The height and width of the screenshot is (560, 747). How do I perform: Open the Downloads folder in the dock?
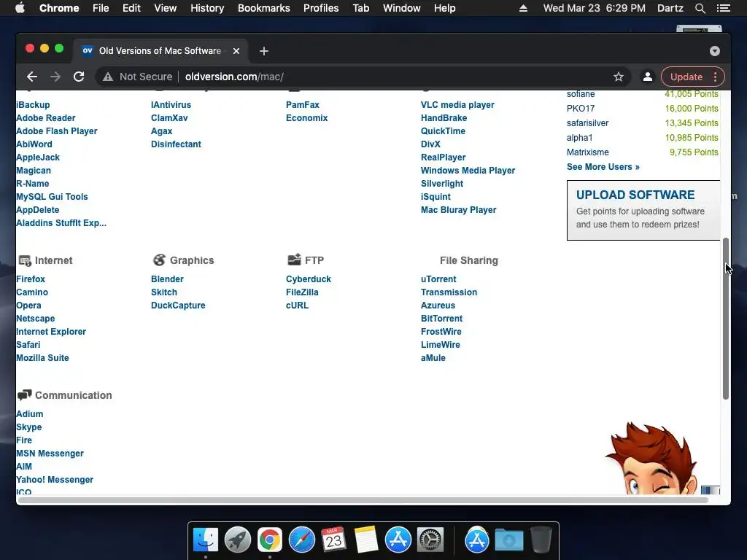click(508, 540)
